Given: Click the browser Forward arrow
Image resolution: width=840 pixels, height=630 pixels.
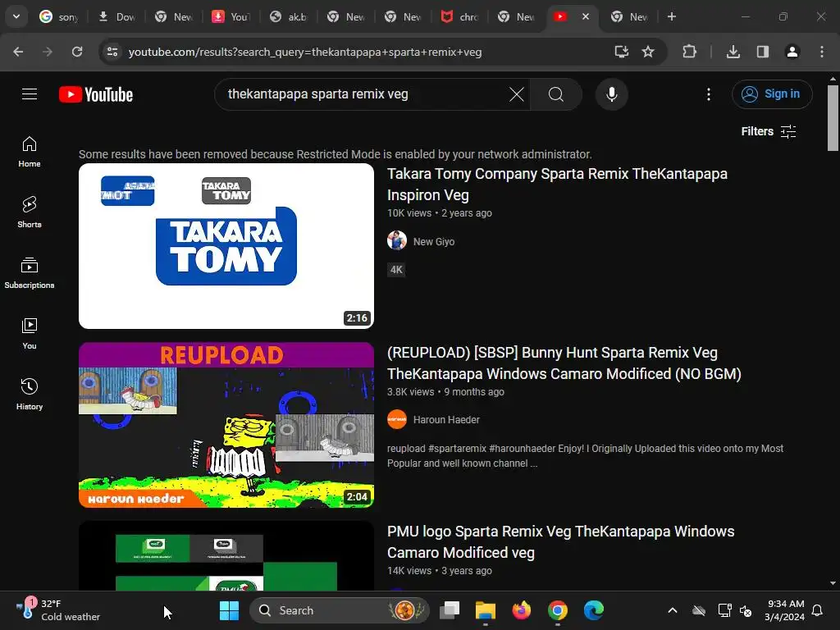Looking at the screenshot, I should coord(48,52).
